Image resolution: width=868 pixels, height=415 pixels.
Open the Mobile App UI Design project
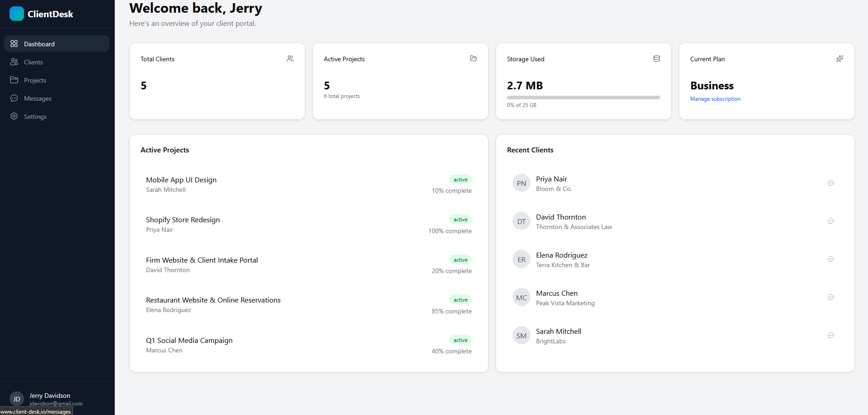[181, 180]
